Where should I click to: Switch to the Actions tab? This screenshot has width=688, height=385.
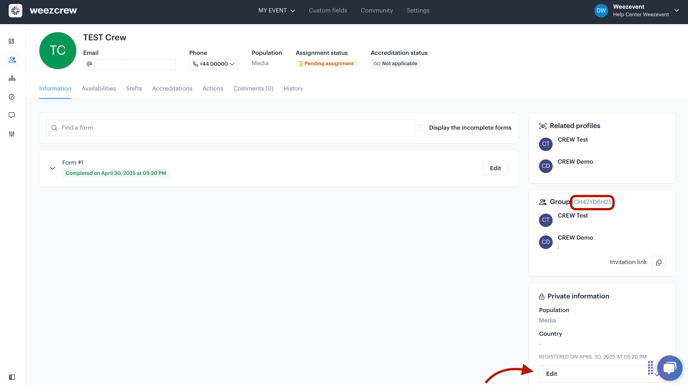coord(213,89)
